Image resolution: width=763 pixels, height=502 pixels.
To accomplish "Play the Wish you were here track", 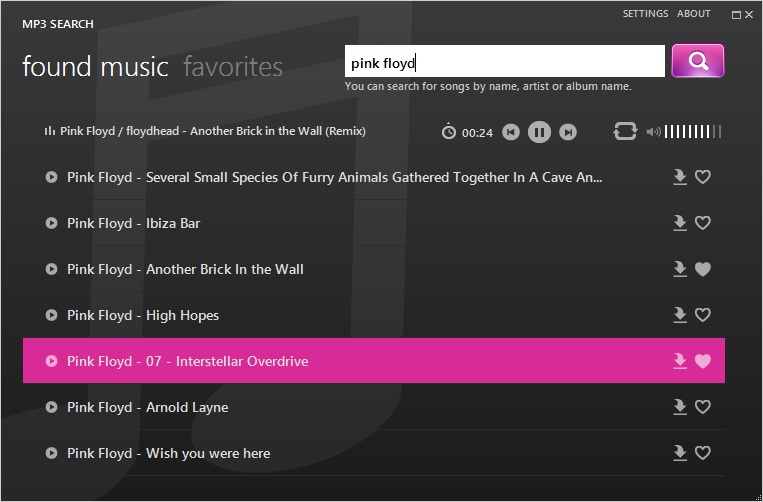I will tap(51, 453).
